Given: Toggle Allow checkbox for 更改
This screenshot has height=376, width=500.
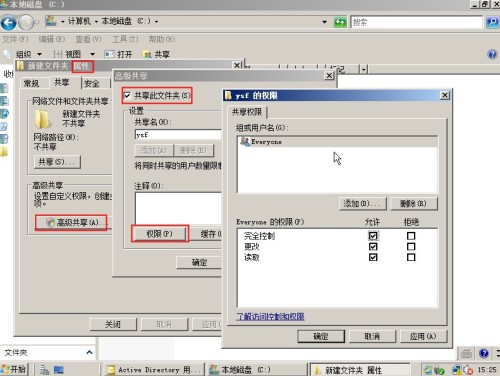Looking at the screenshot, I should point(373,247).
